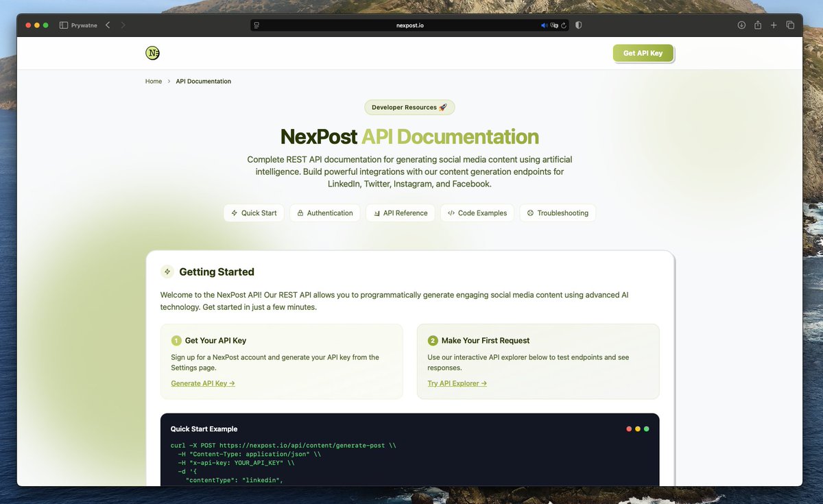The width and height of the screenshot is (823, 504).
Task: Open the Troubleshooting section
Action: pos(558,213)
